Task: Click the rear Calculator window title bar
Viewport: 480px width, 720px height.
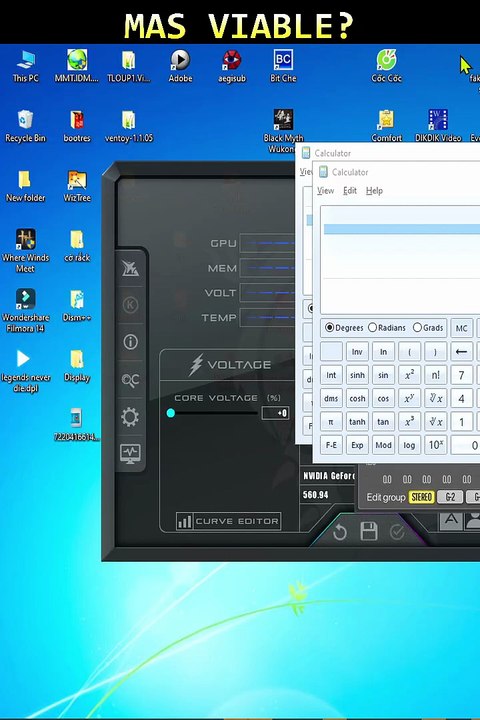Action: tap(388, 152)
